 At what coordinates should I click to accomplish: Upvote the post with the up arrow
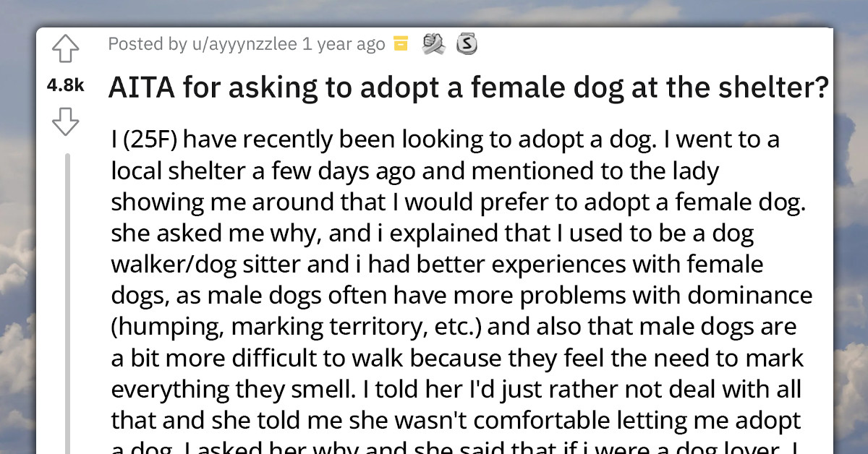66,48
